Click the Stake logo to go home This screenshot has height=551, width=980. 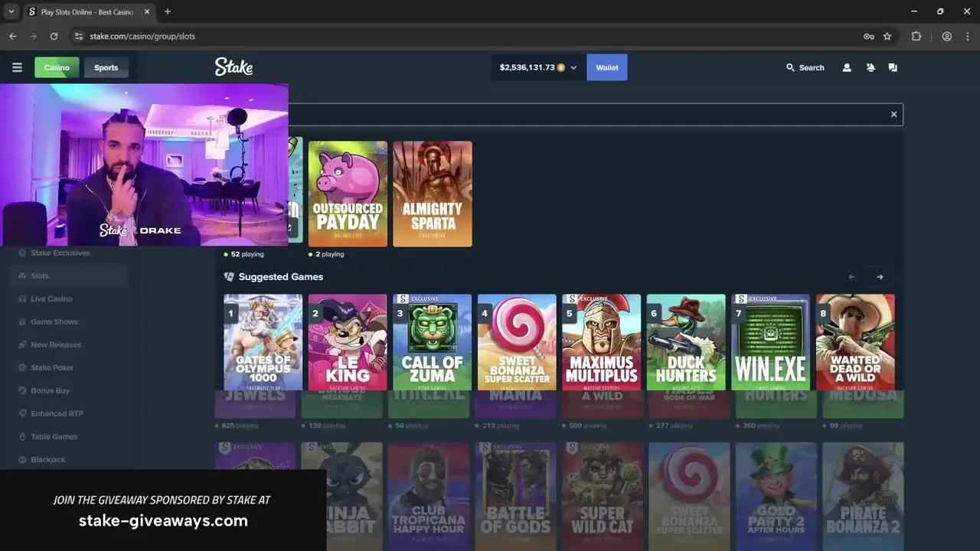pos(234,67)
